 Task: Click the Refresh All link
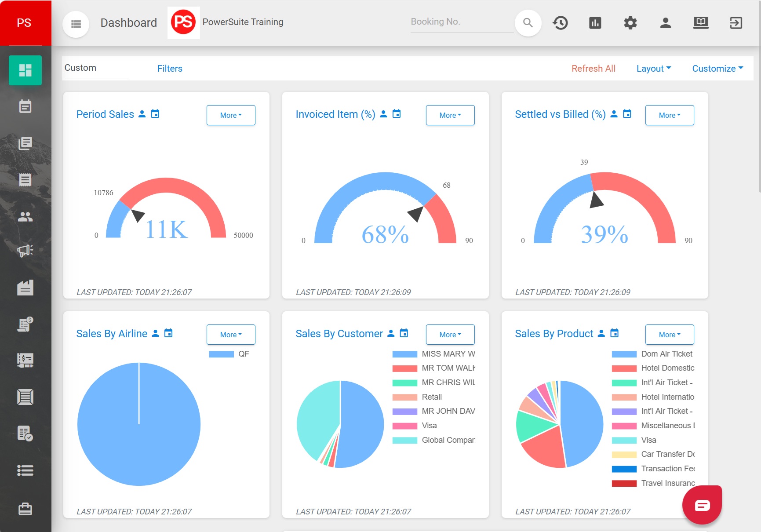(594, 69)
